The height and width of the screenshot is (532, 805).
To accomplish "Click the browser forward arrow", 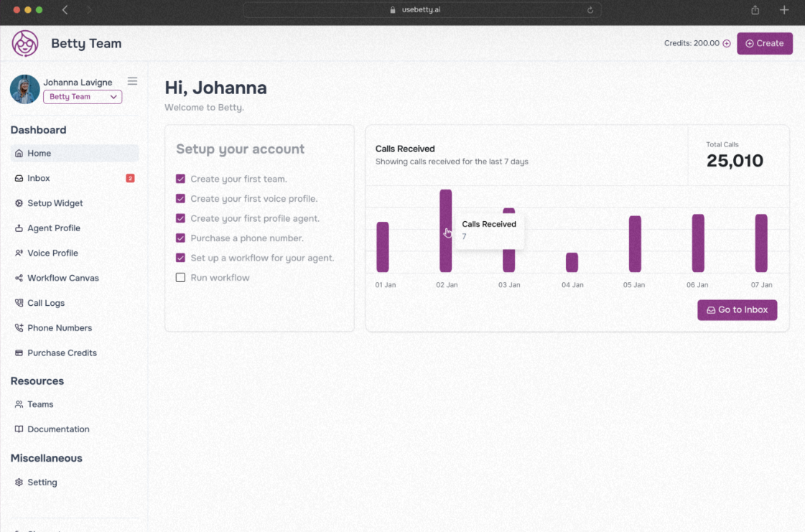I will pyautogui.click(x=89, y=10).
